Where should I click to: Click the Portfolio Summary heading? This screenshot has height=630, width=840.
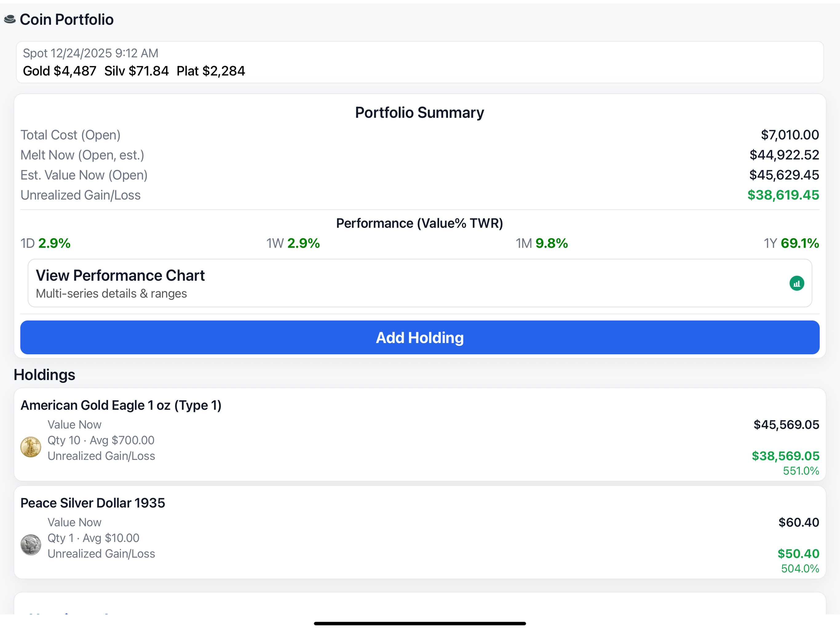tap(420, 113)
